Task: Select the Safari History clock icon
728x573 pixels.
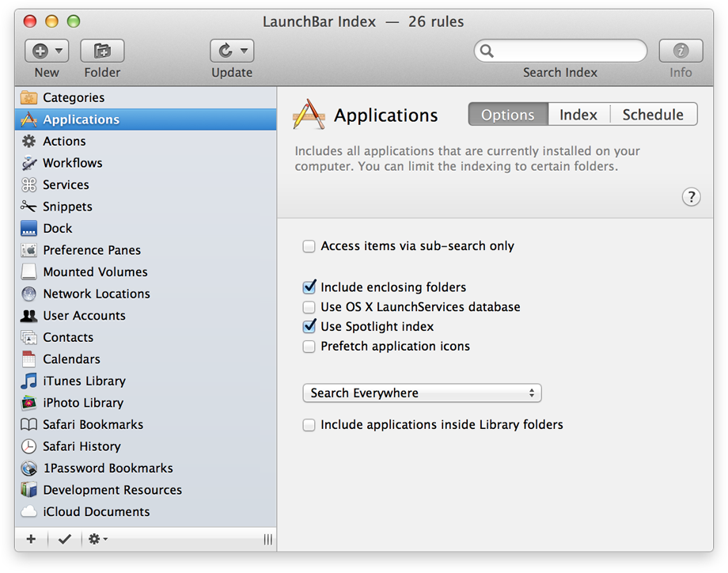Action: tap(28, 446)
